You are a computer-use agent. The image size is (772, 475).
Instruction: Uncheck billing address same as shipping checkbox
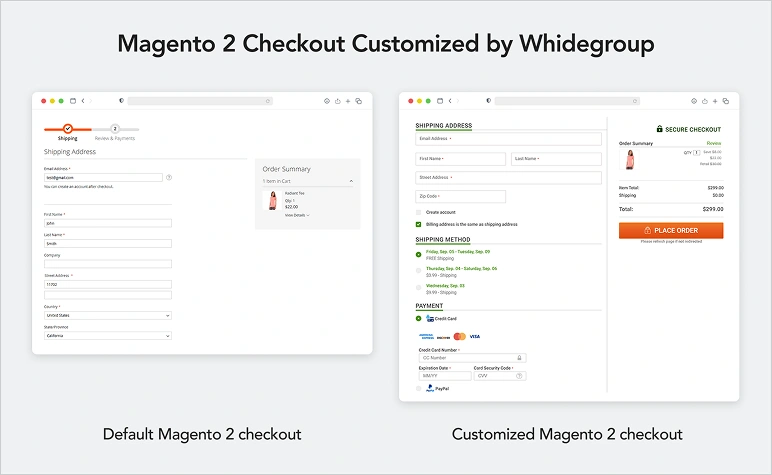[418, 224]
